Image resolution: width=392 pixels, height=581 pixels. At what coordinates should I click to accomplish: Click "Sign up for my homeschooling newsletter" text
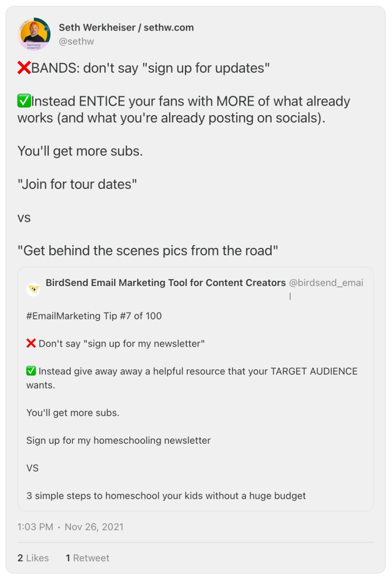118,440
